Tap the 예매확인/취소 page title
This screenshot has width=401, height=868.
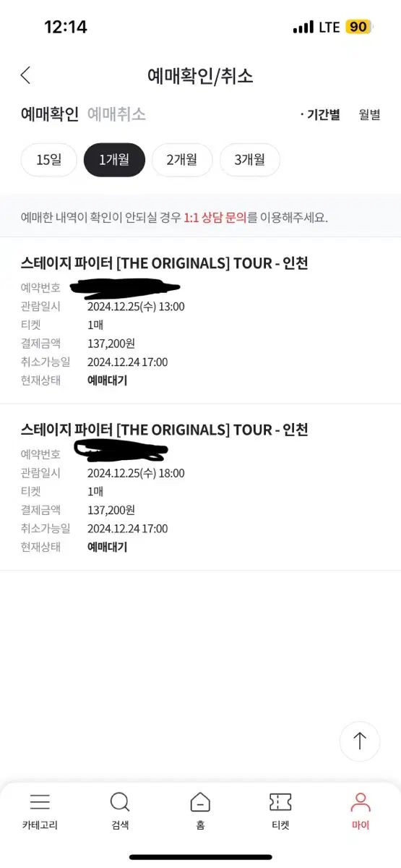(x=200, y=75)
